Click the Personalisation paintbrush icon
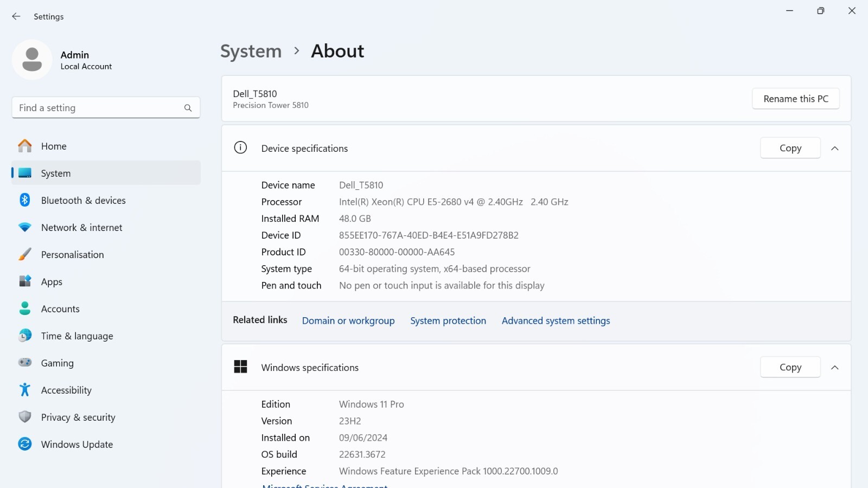This screenshot has height=488, width=868. (x=25, y=254)
